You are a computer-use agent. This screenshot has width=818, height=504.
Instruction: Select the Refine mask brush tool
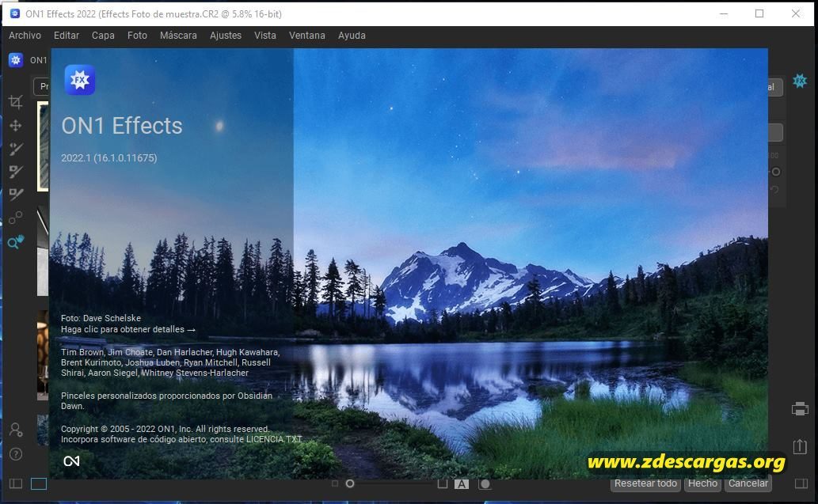coord(16,195)
